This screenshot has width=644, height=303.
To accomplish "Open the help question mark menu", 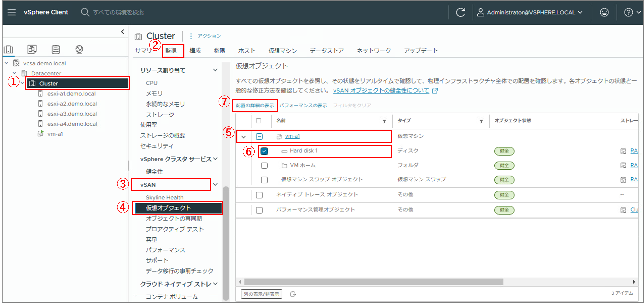I will click(x=628, y=12).
